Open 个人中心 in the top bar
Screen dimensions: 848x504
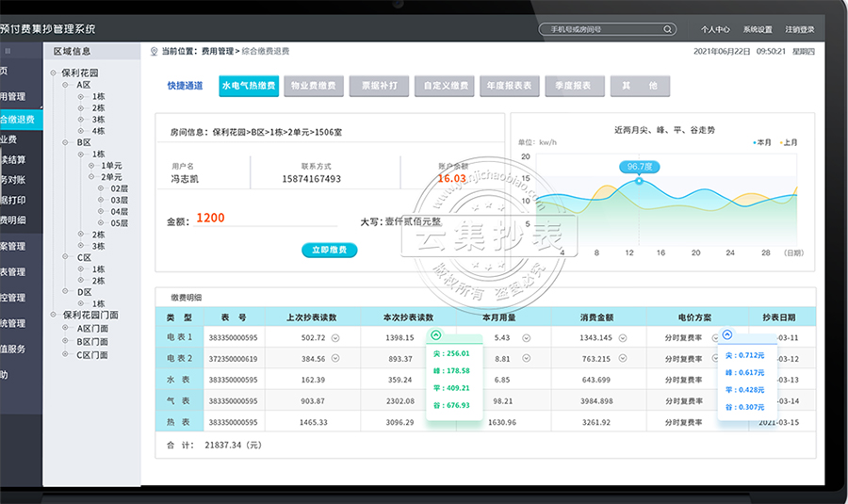tap(715, 29)
